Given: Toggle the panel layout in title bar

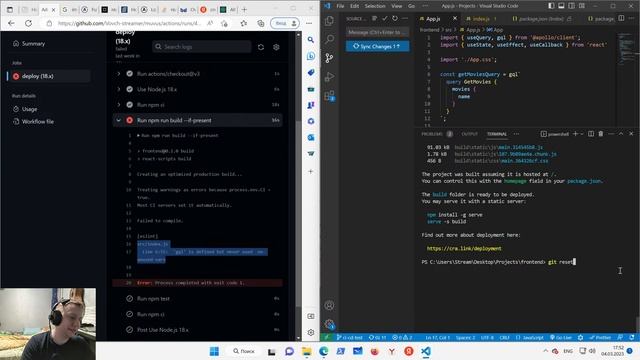Looking at the screenshot, I should [561, 6].
